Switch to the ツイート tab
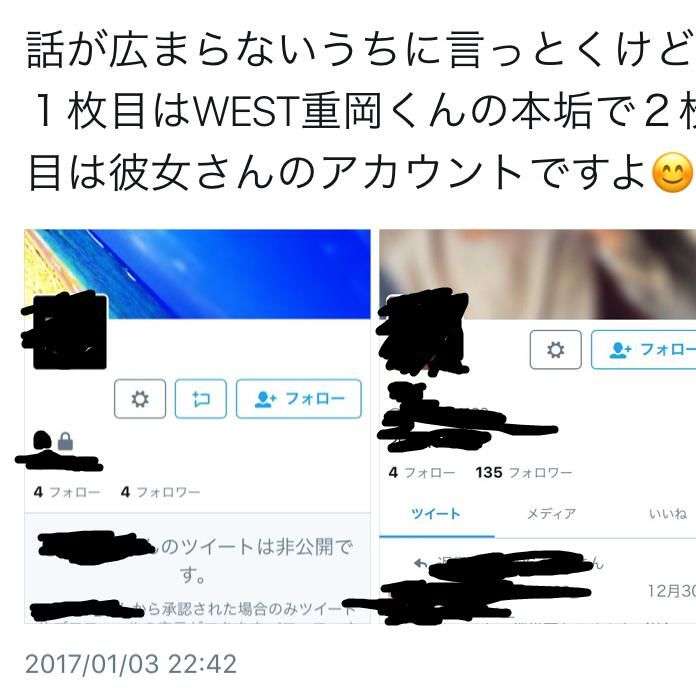Viewport: 696px width, 696px height. (436, 514)
